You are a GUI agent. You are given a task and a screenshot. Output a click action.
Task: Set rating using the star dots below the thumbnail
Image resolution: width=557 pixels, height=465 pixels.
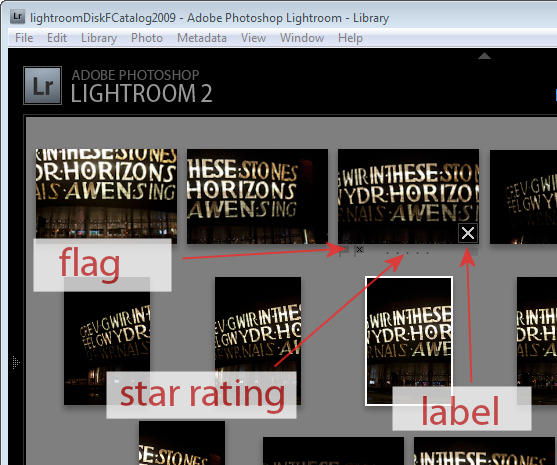click(407, 253)
